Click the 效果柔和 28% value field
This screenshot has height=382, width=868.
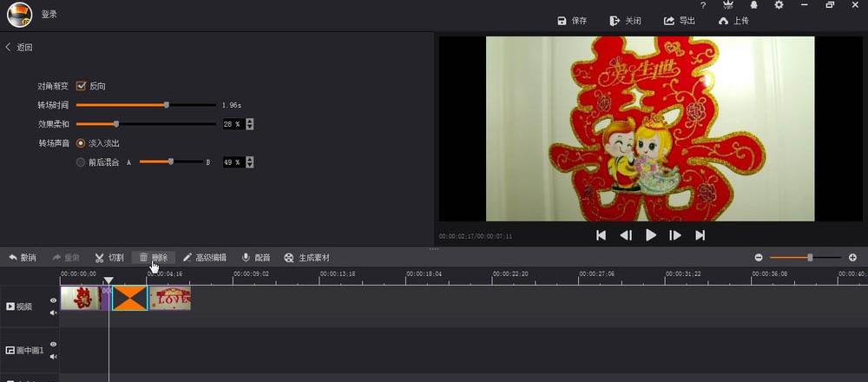(x=233, y=124)
